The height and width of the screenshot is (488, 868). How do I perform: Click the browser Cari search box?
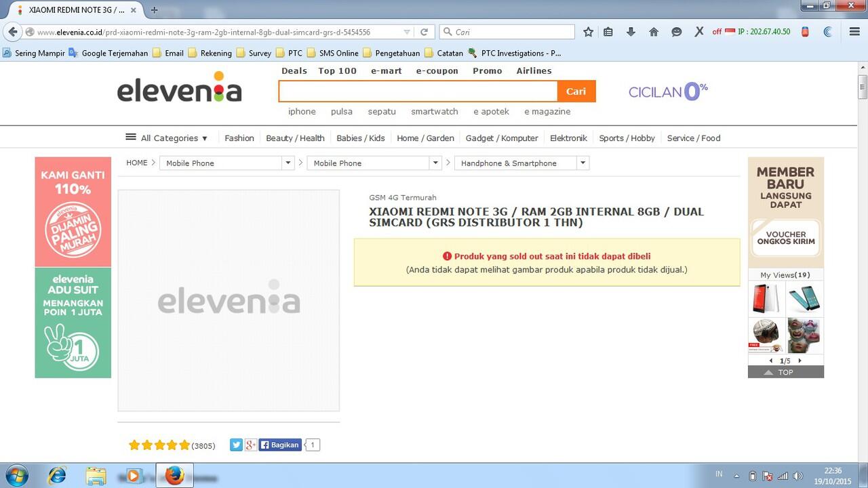click(x=507, y=32)
